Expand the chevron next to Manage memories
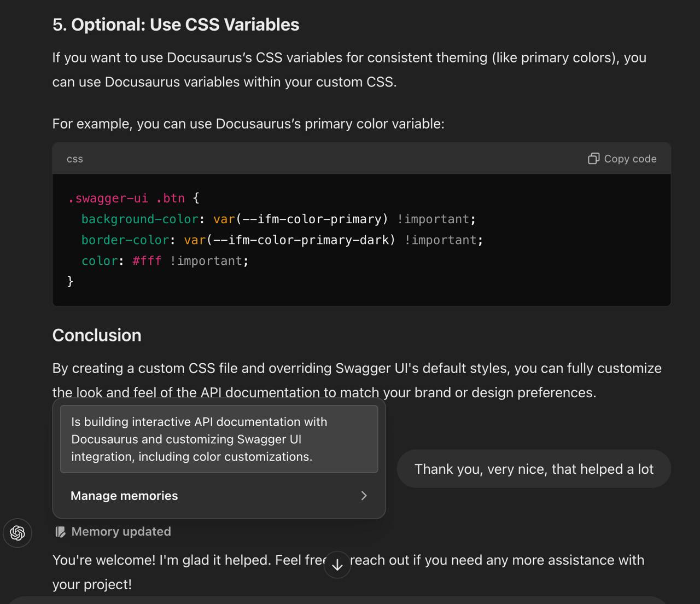This screenshot has width=700, height=604. pyautogui.click(x=364, y=496)
